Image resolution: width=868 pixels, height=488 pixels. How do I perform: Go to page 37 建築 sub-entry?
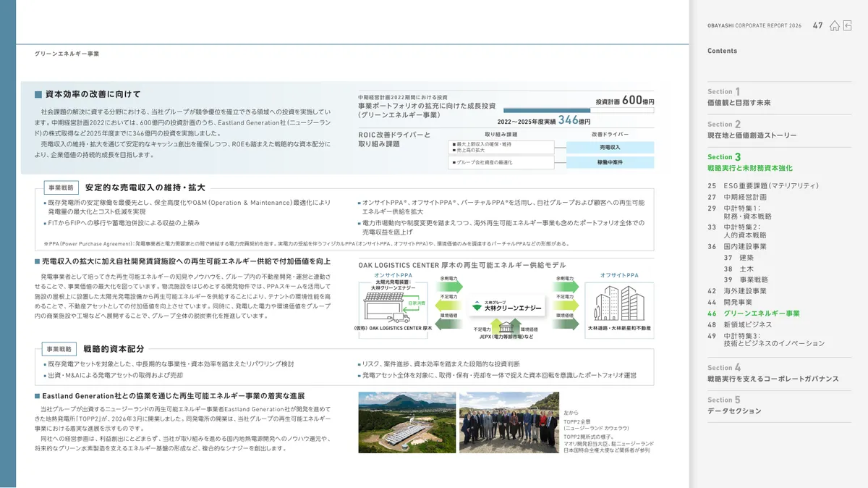739,258
